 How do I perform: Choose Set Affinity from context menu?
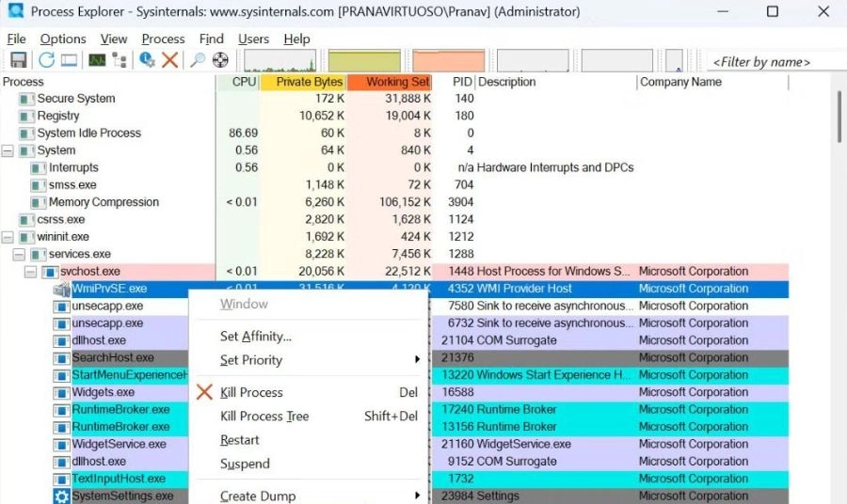pos(309,337)
